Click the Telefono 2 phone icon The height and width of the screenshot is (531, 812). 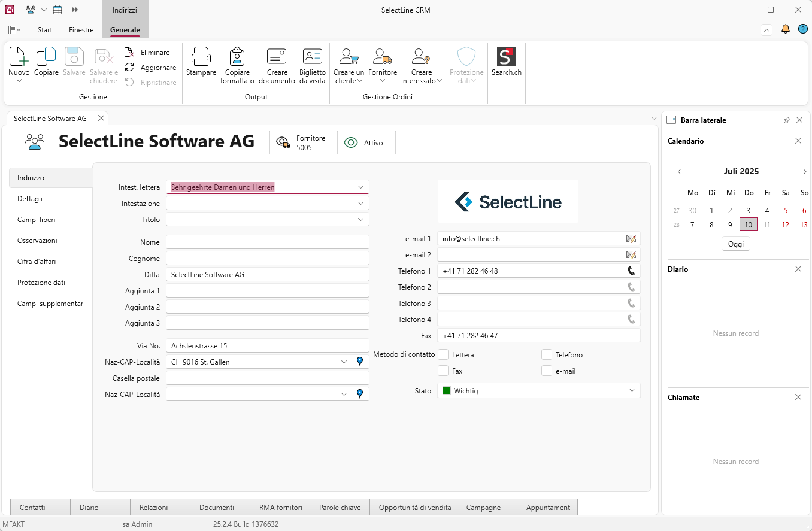tap(631, 287)
